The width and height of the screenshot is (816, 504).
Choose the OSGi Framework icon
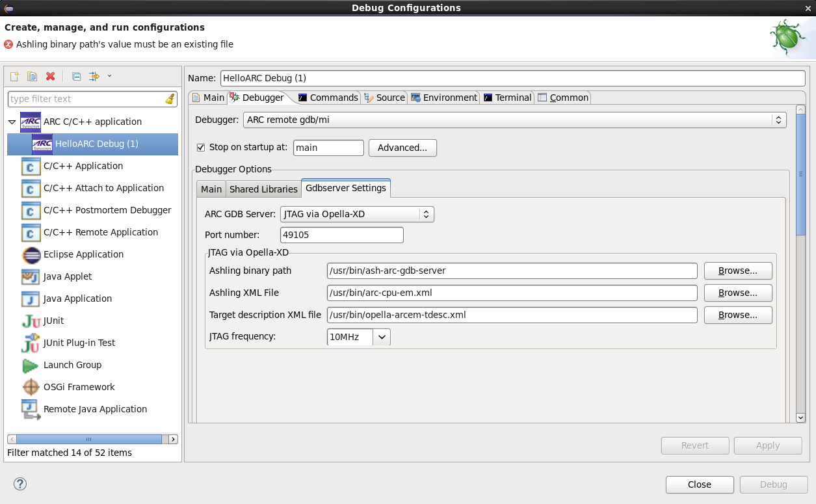coord(31,387)
